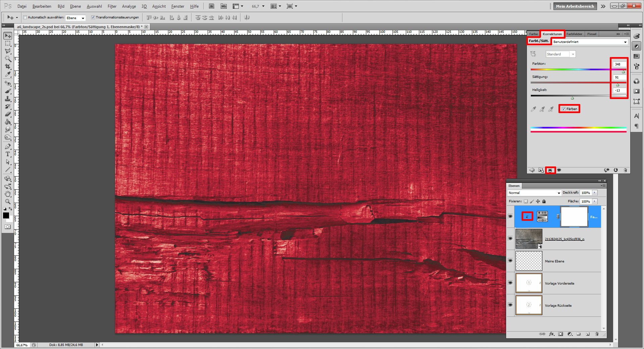Select the Crop tool
Image resolution: width=644 pixels, height=349 pixels.
coord(7,66)
